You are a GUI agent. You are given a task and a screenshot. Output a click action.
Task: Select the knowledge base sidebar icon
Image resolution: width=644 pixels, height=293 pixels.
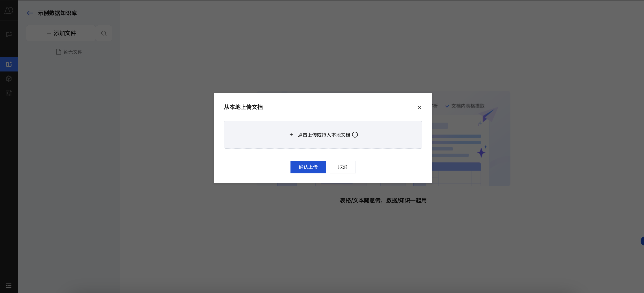tap(9, 64)
